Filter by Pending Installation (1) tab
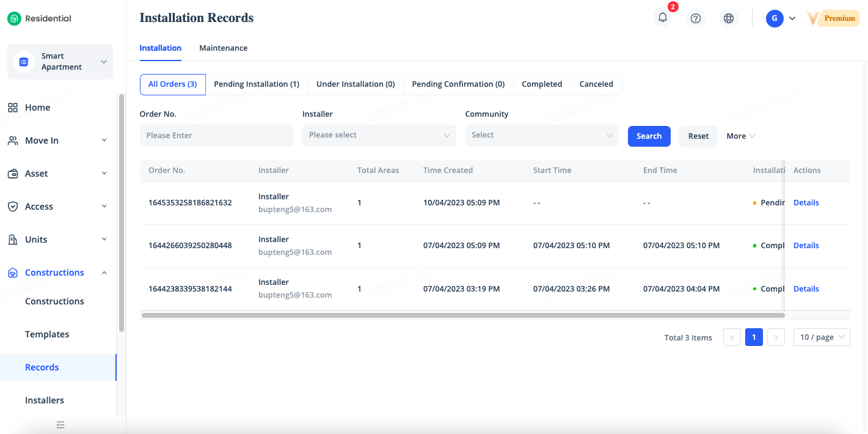This screenshot has height=434, width=868. click(257, 84)
